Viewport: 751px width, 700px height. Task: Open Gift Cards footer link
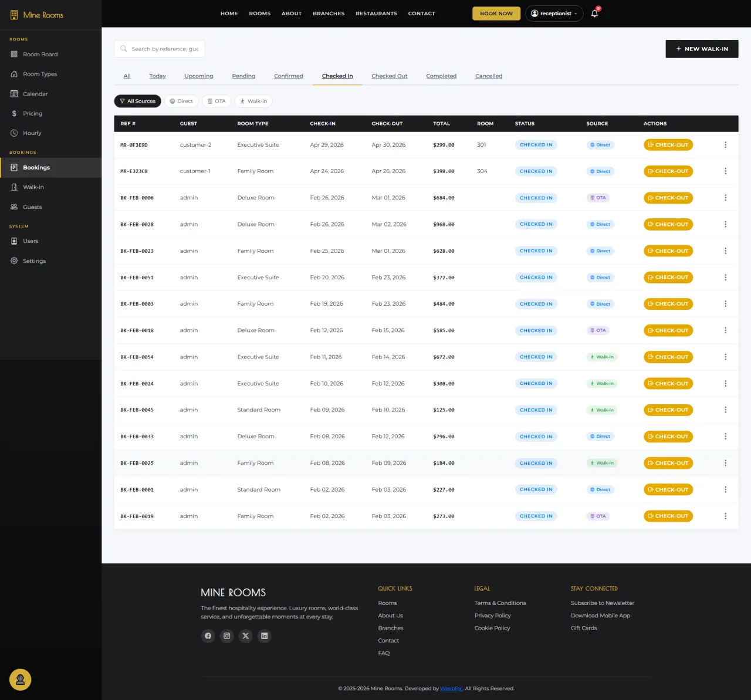pos(584,628)
